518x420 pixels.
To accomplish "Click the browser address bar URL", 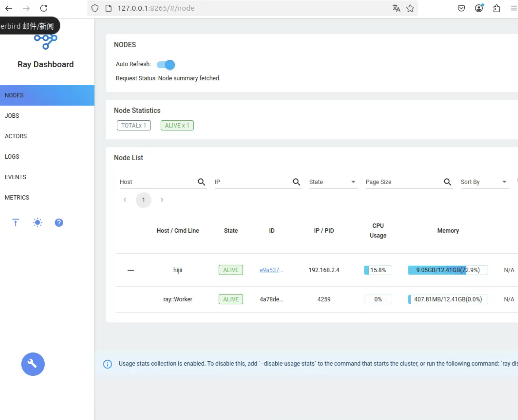I will click(x=156, y=8).
